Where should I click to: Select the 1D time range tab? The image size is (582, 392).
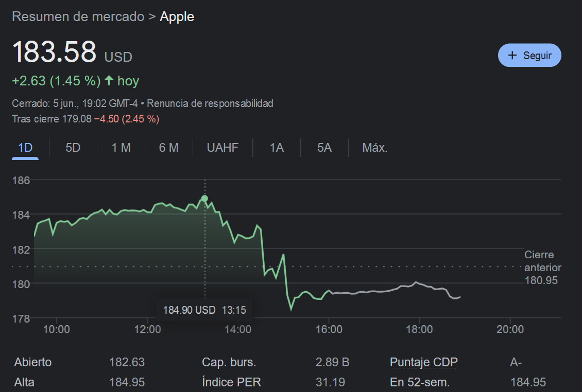25,148
